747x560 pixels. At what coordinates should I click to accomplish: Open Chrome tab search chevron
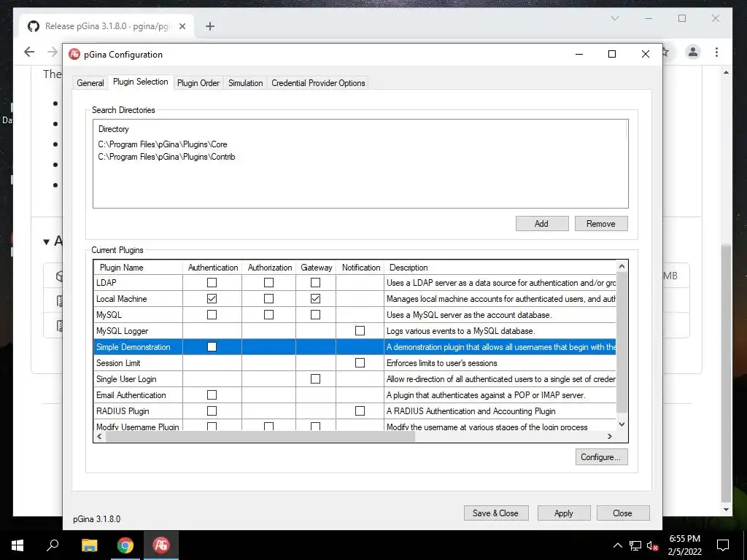[615, 18]
